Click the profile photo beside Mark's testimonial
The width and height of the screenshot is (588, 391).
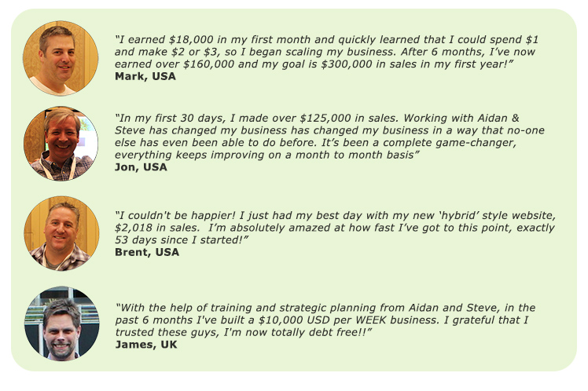(61, 58)
